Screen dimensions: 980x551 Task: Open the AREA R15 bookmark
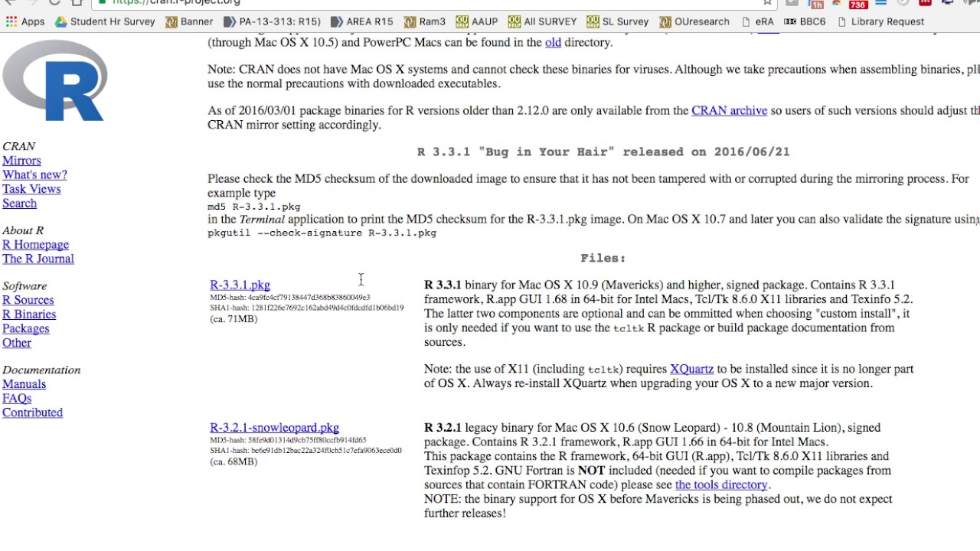coord(361,21)
